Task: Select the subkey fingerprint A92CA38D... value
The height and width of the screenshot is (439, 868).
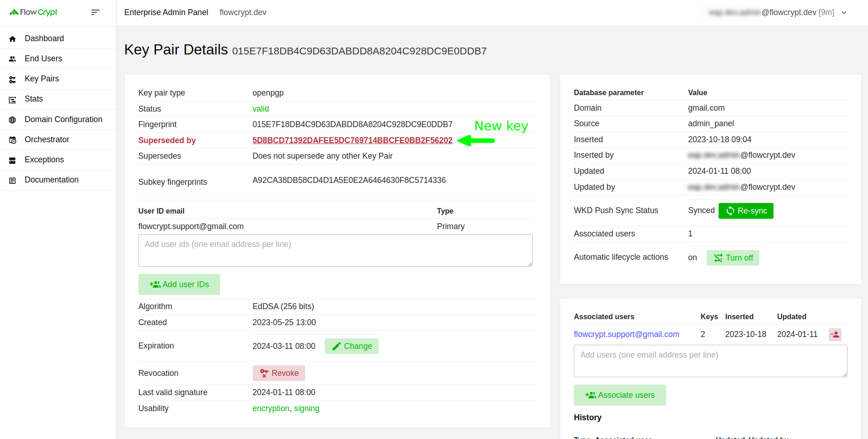Action: (x=349, y=180)
